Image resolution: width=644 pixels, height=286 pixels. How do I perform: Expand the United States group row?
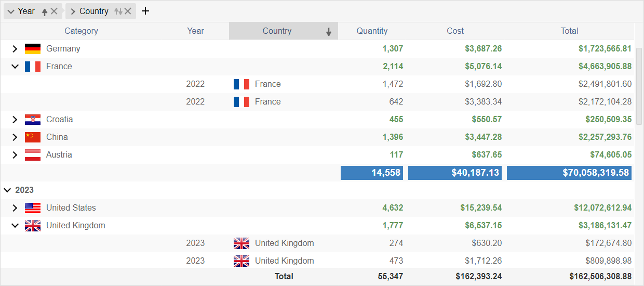pyautogui.click(x=15, y=208)
